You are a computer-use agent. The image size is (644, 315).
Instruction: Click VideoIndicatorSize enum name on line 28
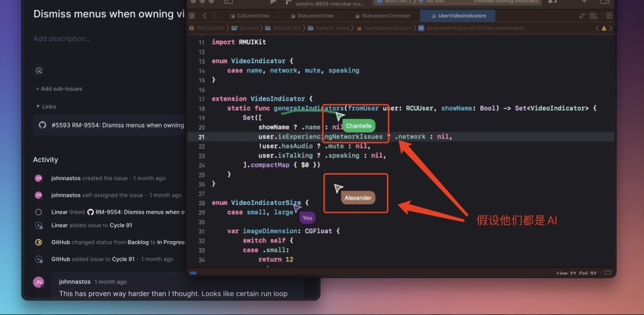[266, 203]
